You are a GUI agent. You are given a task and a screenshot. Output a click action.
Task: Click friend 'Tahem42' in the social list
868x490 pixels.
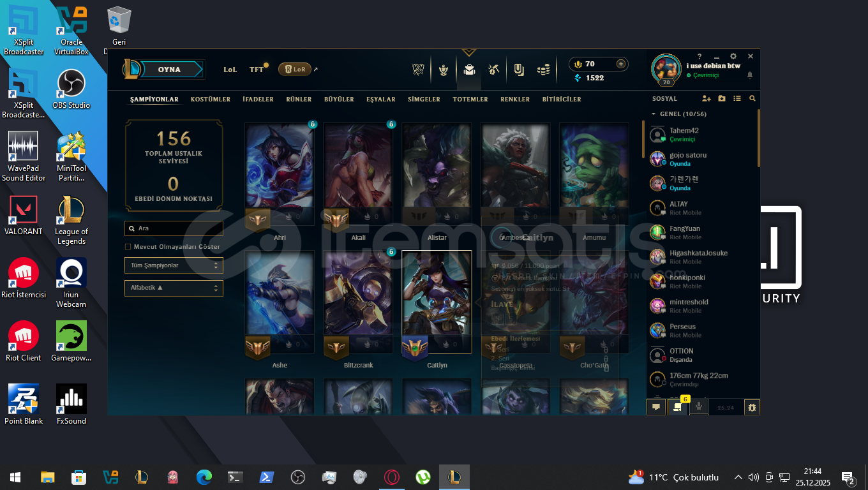(701, 135)
